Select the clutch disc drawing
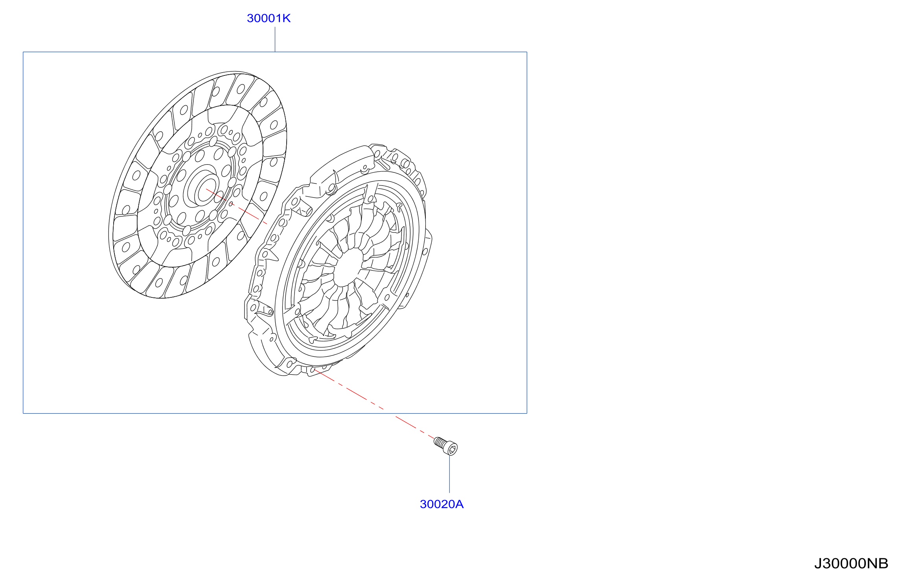The image size is (924, 583). click(x=198, y=185)
